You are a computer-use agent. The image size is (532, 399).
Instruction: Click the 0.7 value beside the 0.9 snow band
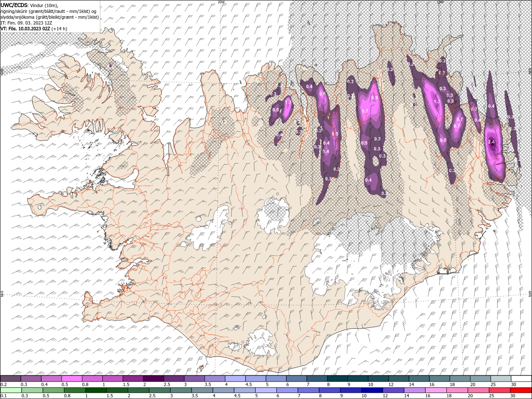365,111
